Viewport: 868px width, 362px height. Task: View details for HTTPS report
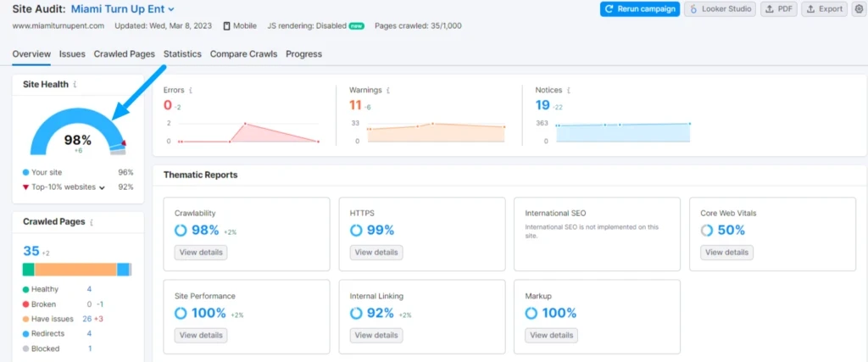[376, 253]
